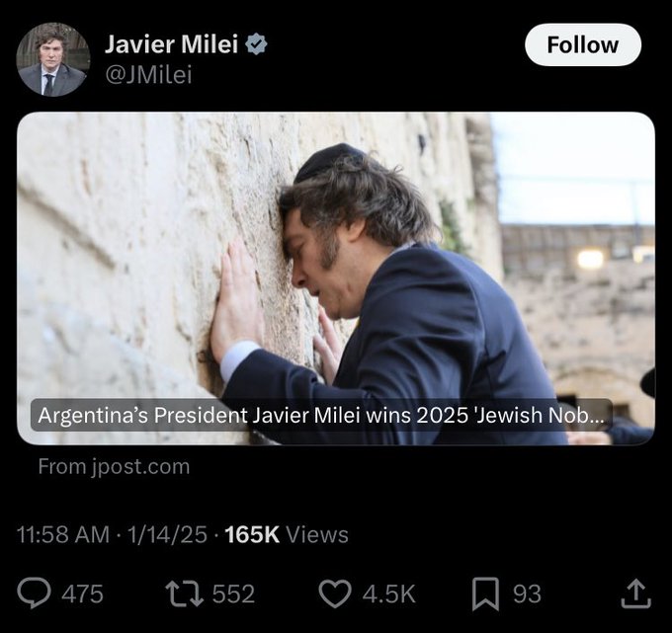Click the Follow button
This screenshot has width=672, height=633.
(x=582, y=44)
